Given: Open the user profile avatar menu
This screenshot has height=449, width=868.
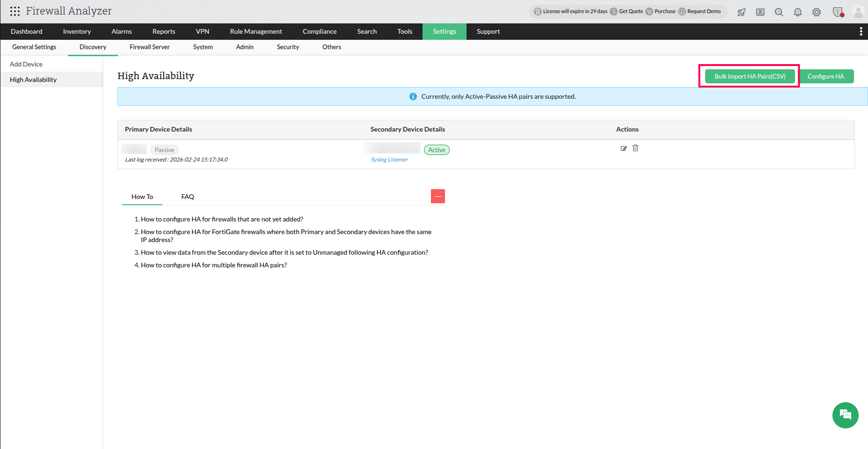Looking at the screenshot, I should tap(858, 12).
